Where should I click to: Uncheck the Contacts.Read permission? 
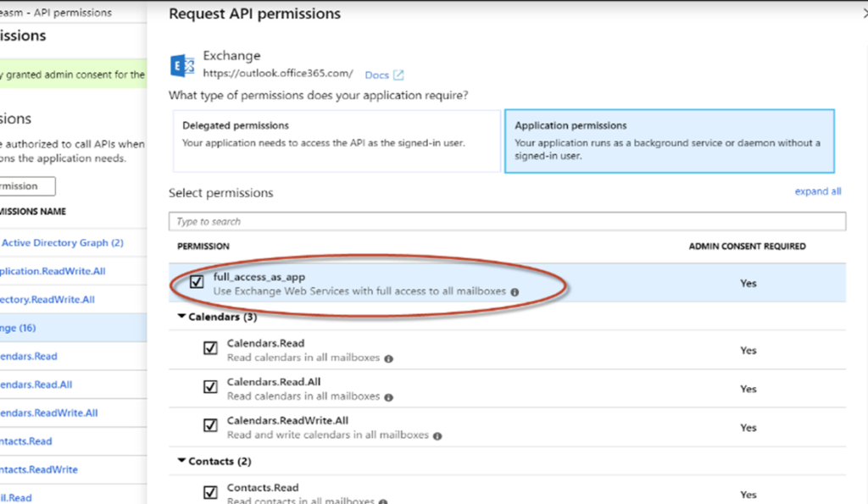(209, 491)
